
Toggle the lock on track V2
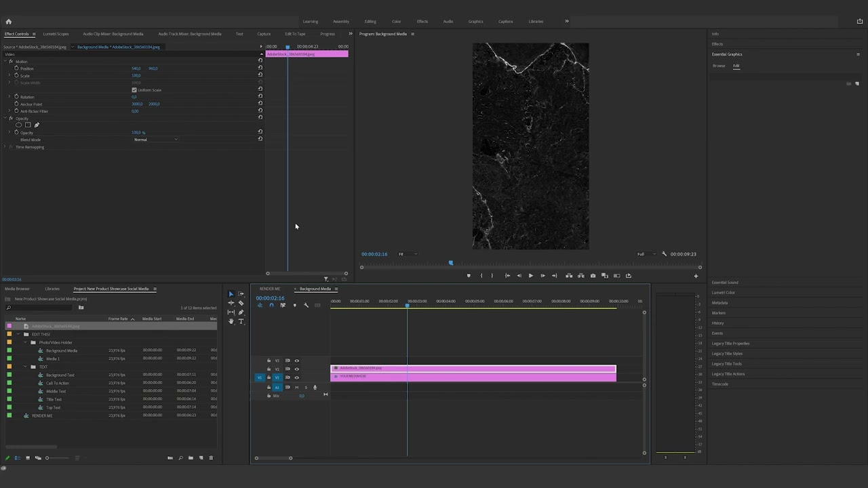(x=269, y=369)
